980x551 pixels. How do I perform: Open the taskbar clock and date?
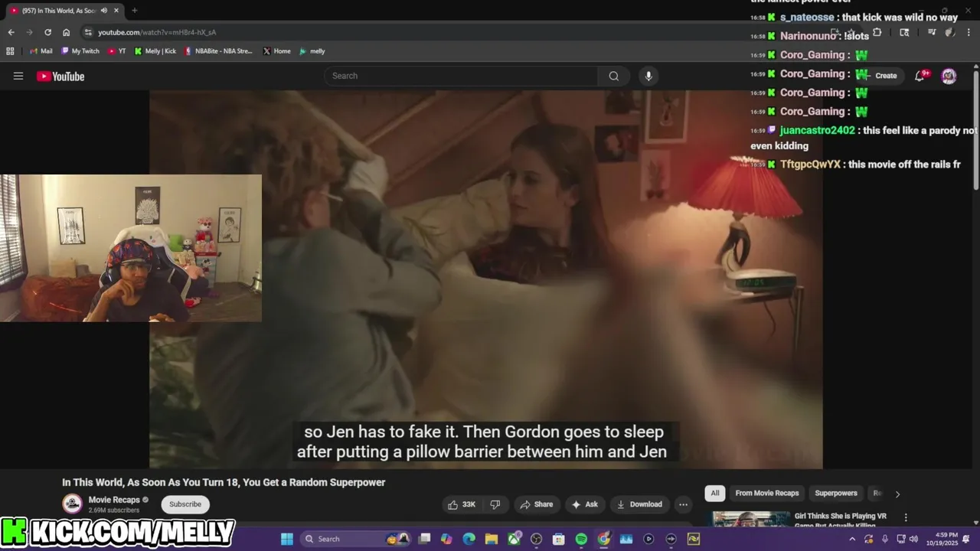[x=943, y=539]
